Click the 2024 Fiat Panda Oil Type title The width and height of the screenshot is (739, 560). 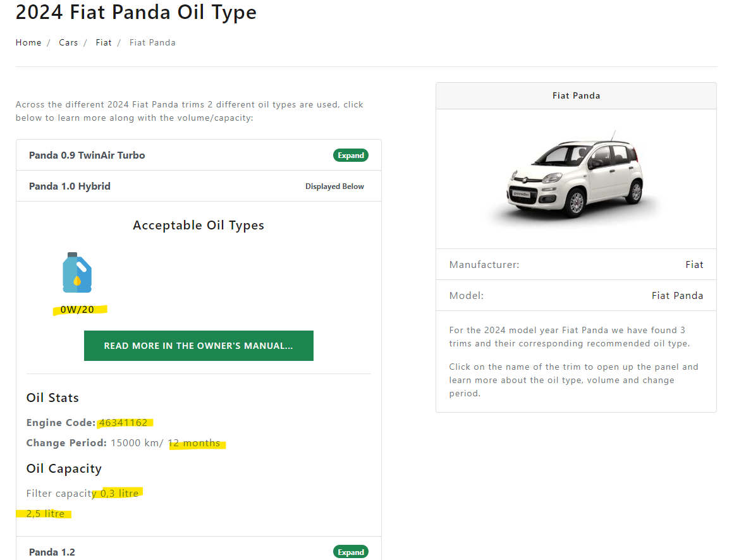[136, 12]
